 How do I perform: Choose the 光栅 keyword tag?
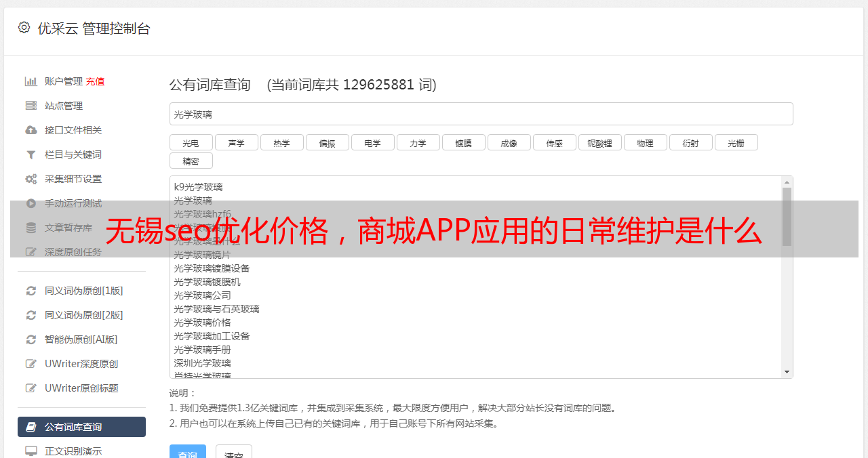point(736,142)
